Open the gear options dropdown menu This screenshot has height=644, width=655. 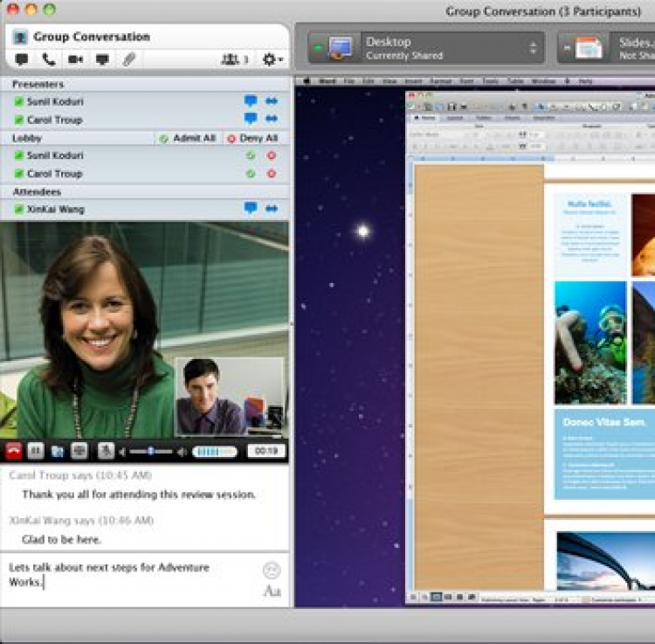(x=272, y=59)
